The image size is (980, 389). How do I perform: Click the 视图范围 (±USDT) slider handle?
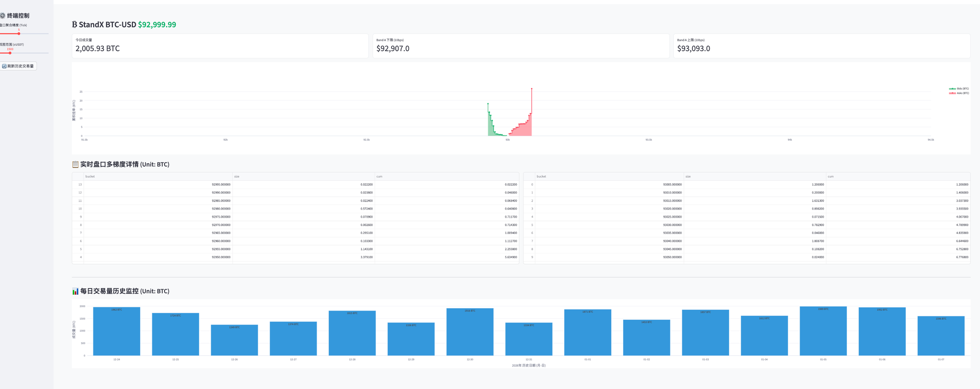pos(10,53)
